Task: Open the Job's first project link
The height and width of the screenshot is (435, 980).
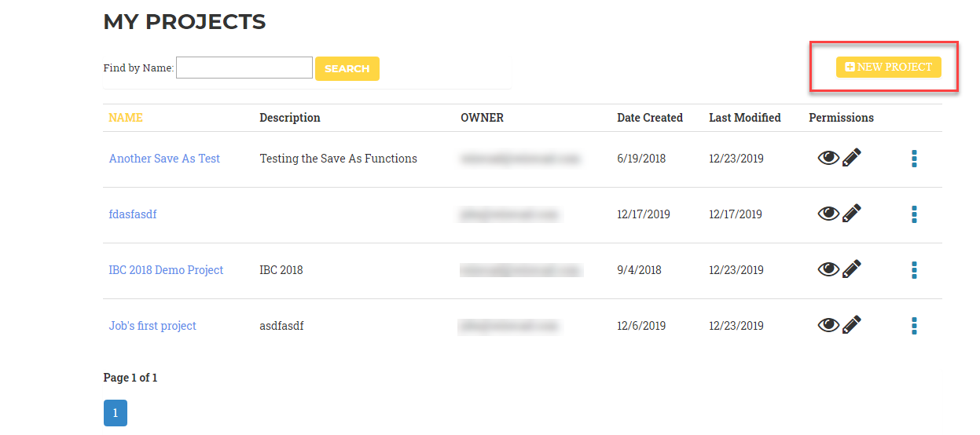Action: coord(152,326)
